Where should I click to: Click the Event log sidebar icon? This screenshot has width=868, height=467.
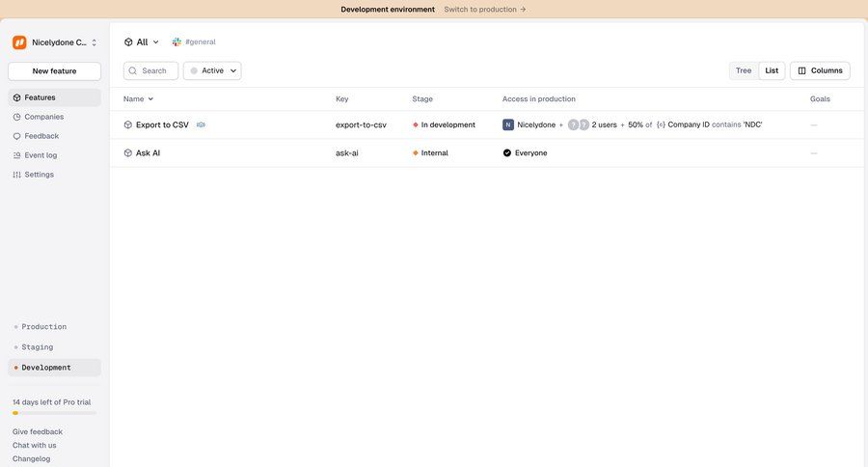click(16, 155)
